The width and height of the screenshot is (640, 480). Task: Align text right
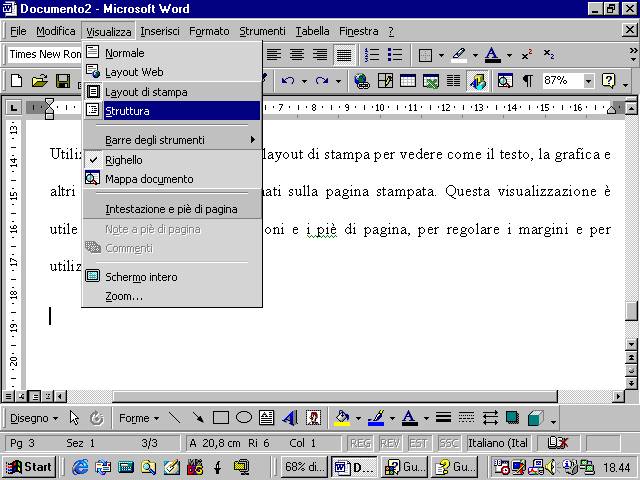tap(320, 55)
